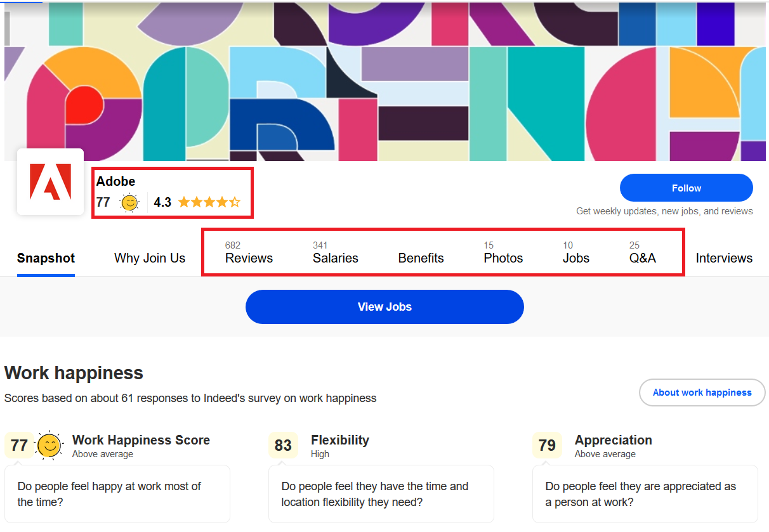Switch to the Interviews tab
The height and width of the screenshot is (532, 769).
pos(724,258)
